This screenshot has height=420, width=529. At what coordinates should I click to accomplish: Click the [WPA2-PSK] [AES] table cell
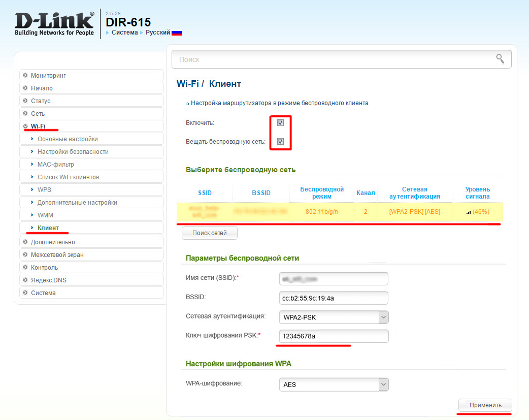pos(415,212)
